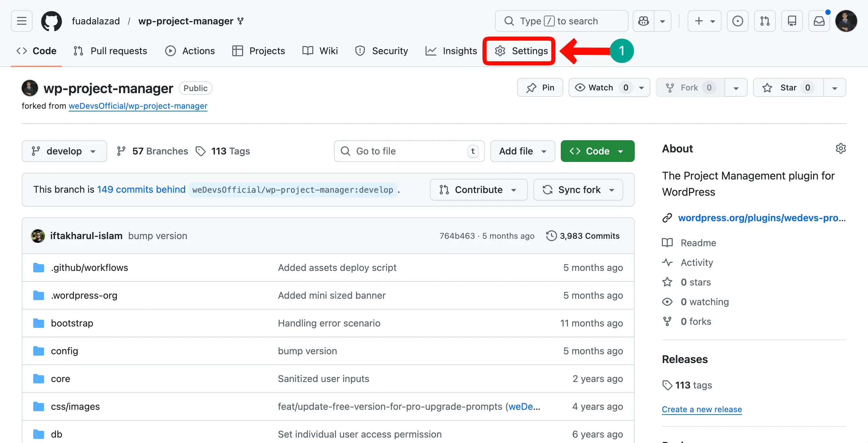Follow the 149 commits behind link

[x=141, y=189]
